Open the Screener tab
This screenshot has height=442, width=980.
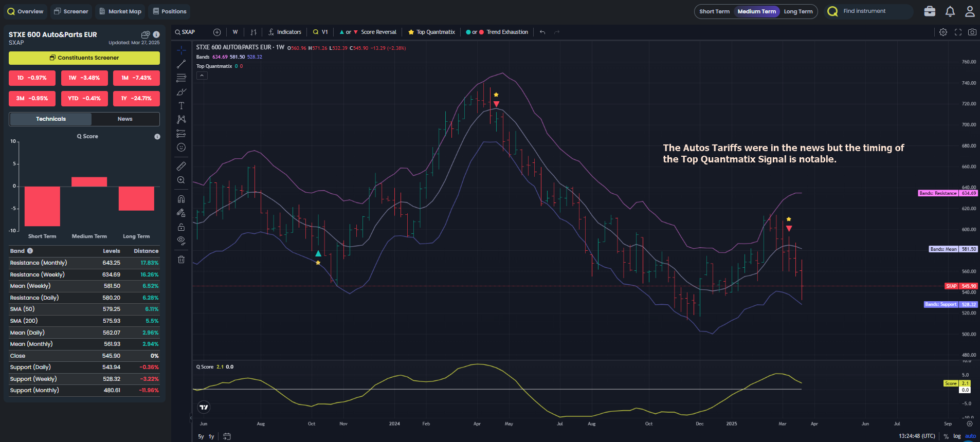click(x=71, y=11)
